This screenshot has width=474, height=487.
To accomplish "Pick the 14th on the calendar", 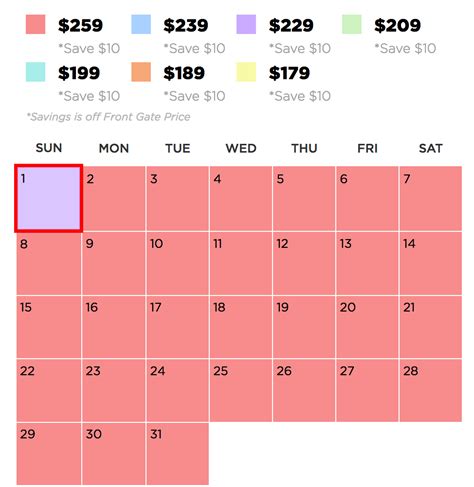I will click(431, 263).
